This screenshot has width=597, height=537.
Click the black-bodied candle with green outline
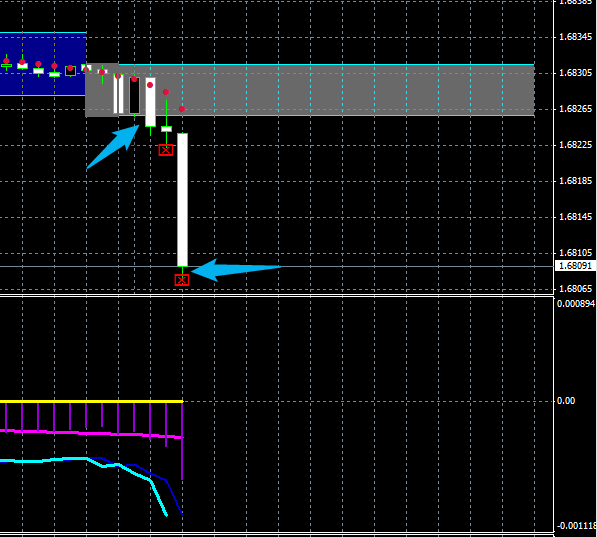(134, 96)
